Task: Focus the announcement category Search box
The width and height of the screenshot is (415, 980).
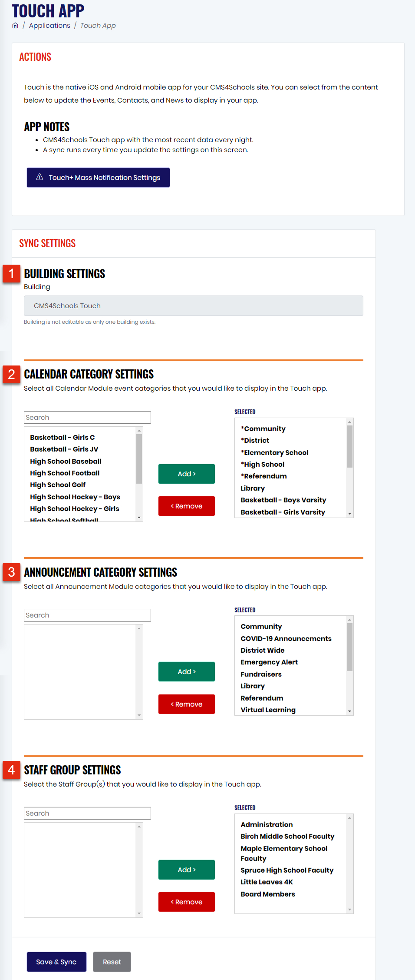Action: point(87,615)
